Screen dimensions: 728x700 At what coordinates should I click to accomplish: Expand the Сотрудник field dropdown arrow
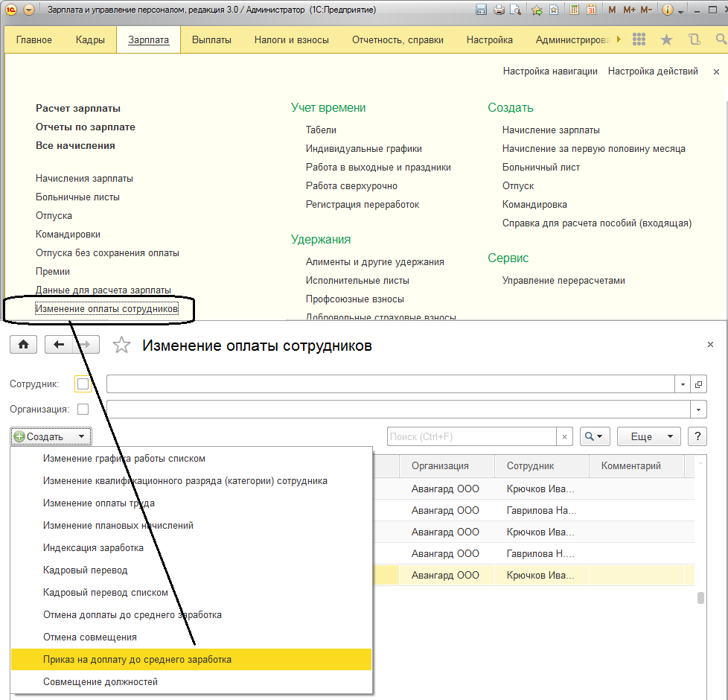(683, 384)
